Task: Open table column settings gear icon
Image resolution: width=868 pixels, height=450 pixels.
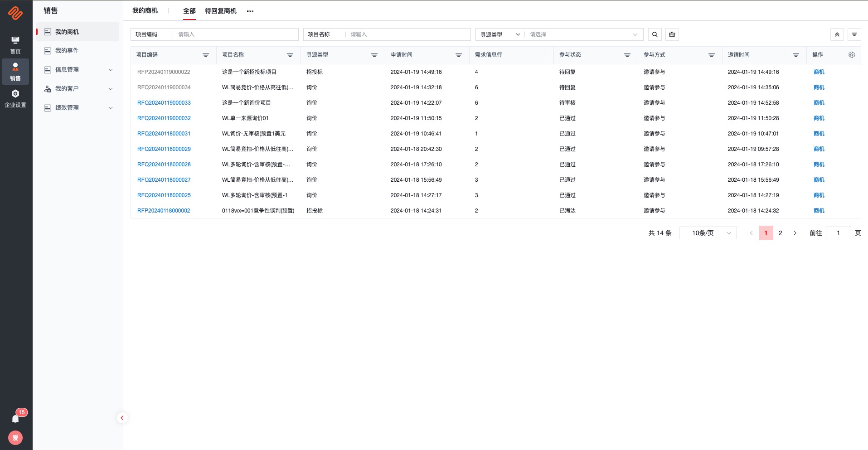Action: click(852, 55)
